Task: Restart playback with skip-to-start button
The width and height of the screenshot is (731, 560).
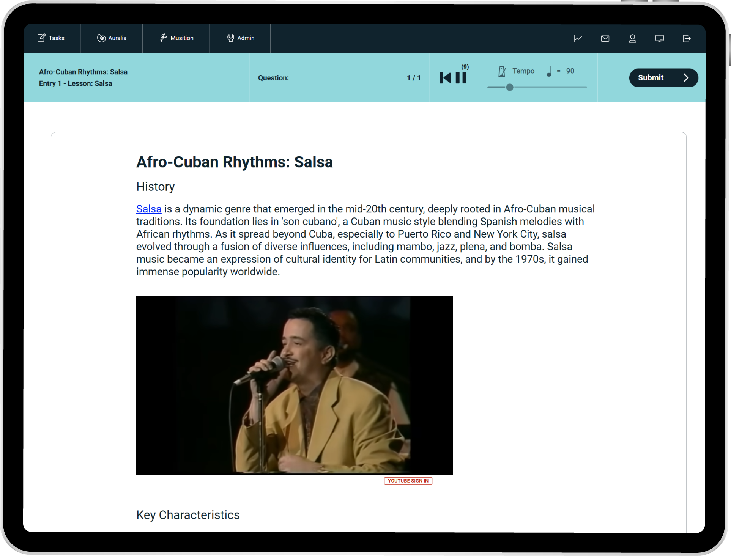Action: point(445,78)
